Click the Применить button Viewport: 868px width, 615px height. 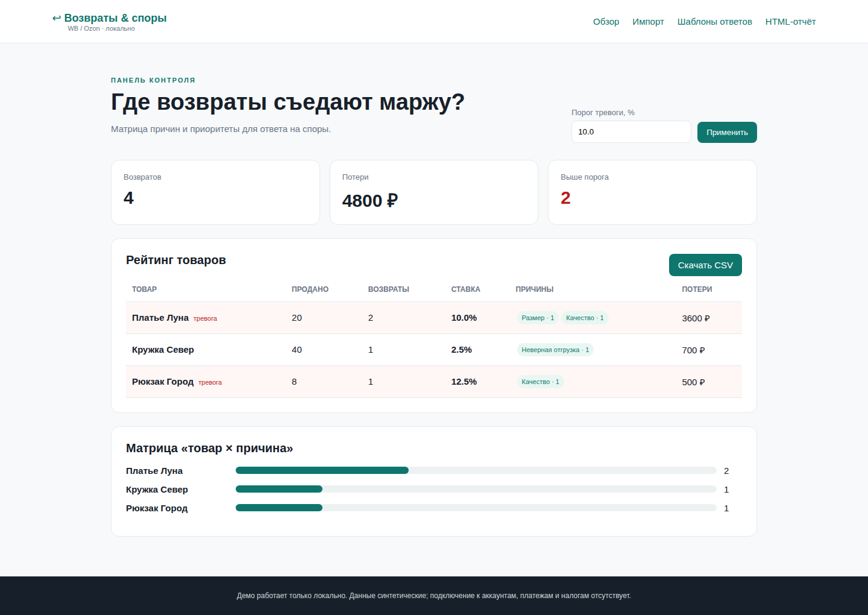click(727, 133)
